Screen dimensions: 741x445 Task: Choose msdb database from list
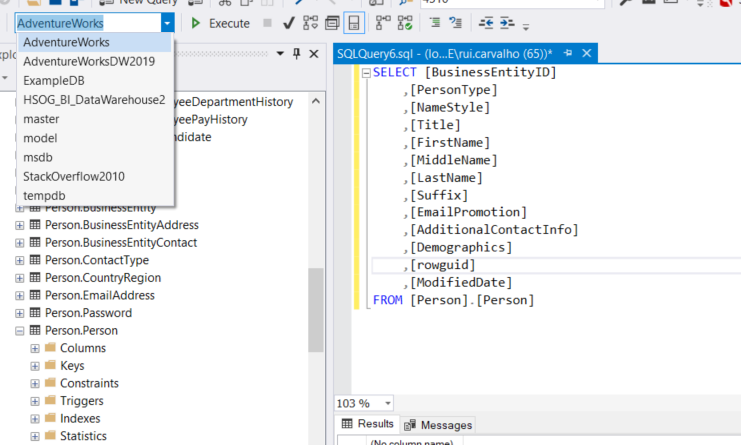coord(95,157)
